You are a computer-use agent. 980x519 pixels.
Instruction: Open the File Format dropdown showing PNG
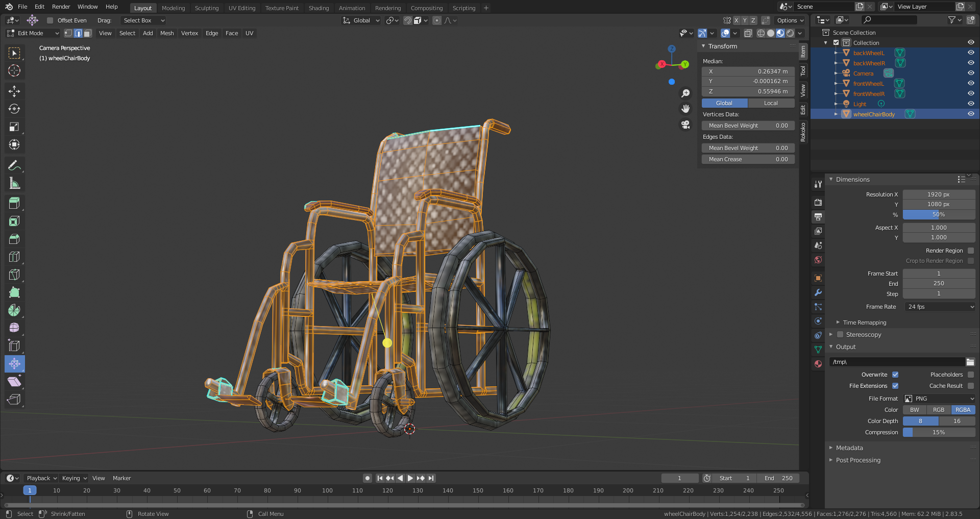939,399
